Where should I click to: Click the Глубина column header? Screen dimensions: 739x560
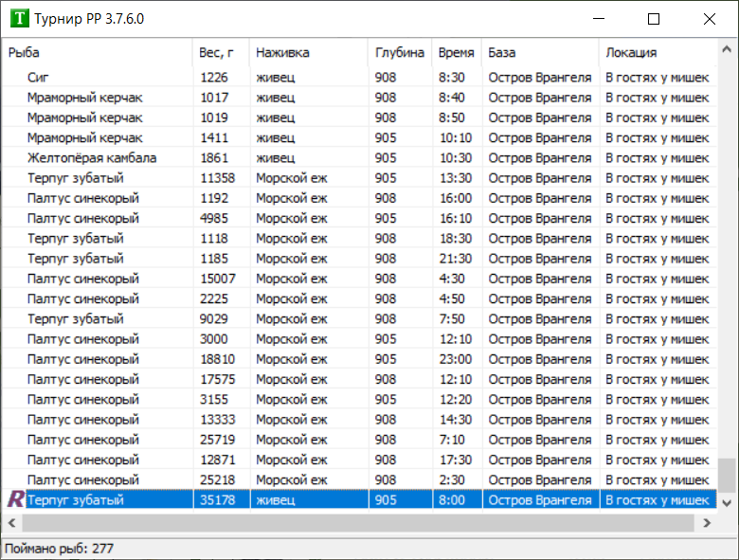[x=399, y=53]
